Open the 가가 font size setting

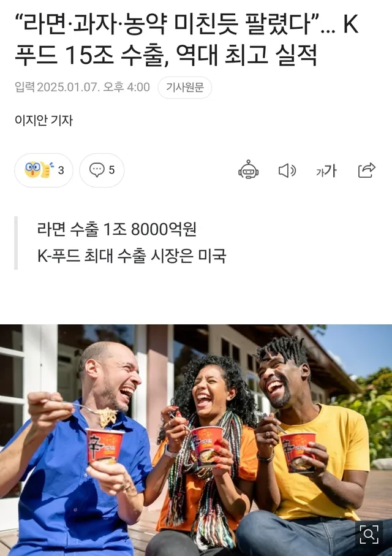[x=326, y=170]
